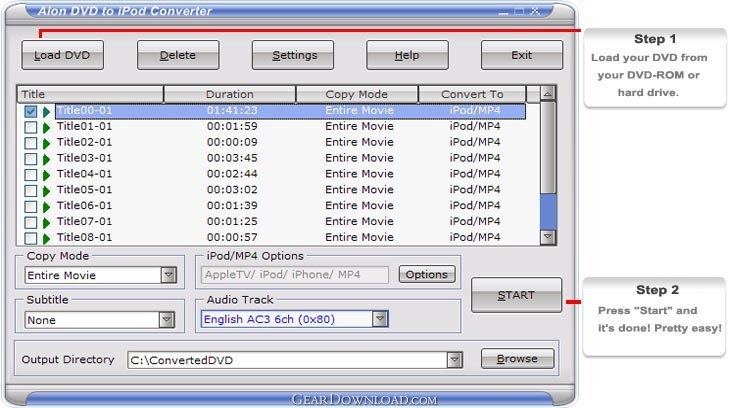Close the Alon DVD Converter window
Image resolution: width=730 pixels, height=408 pixels.
coord(535,11)
